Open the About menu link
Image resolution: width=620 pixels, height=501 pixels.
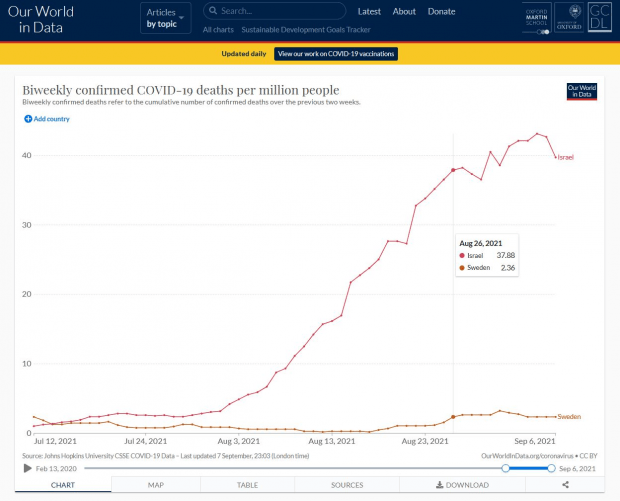pos(404,12)
